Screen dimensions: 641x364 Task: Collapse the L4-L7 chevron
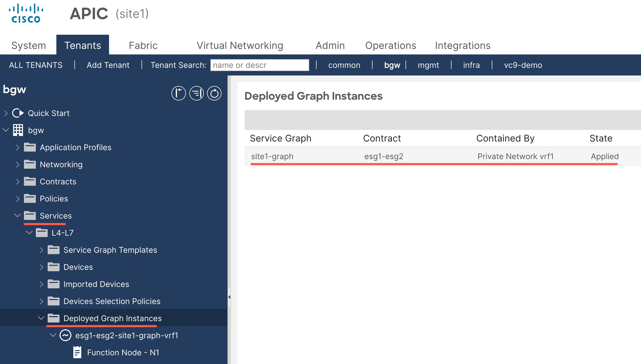[29, 233]
